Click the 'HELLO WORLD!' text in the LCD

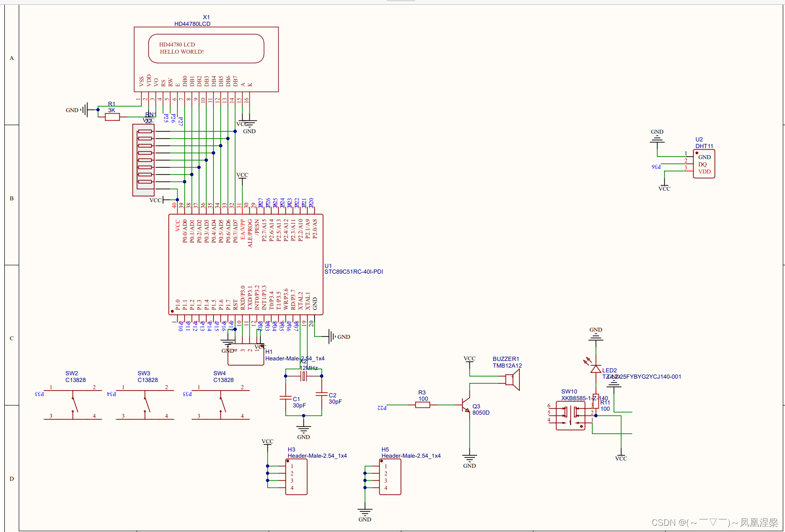(x=182, y=52)
